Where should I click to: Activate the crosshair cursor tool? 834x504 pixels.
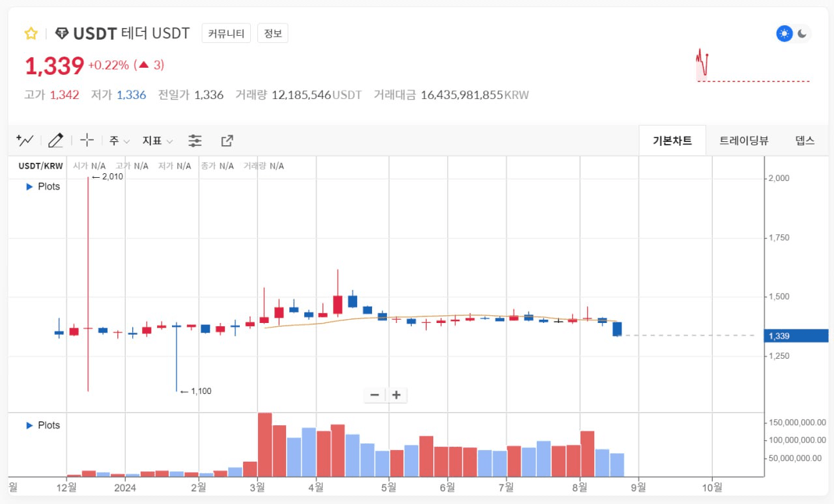[x=87, y=140]
